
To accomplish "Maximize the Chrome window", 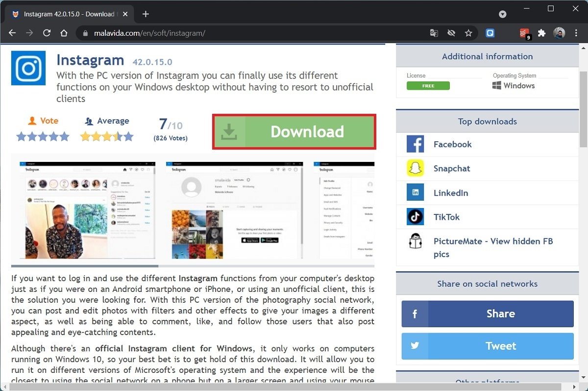I will pos(550,9).
